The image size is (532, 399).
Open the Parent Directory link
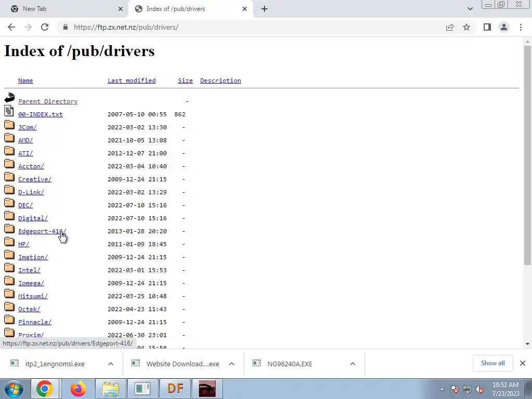point(48,101)
